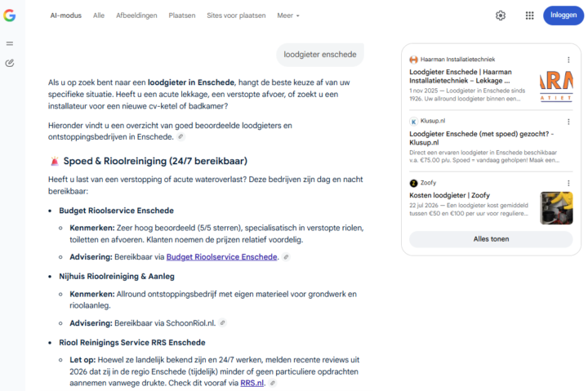The width and height of the screenshot is (588, 391).
Task: Expand the Meer dropdown menu
Action: pos(288,16)
